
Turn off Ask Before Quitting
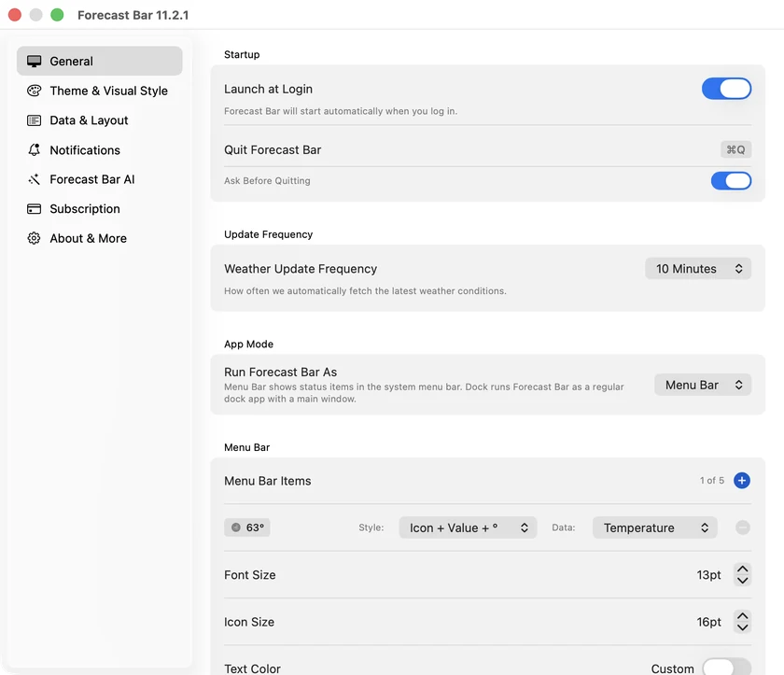click(x=731, y=180)
